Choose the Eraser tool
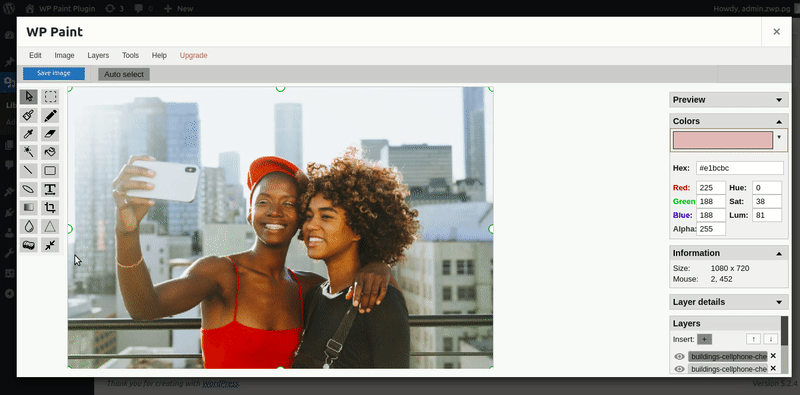The height and width of the screenshot is (395, 800). click(50, 134)
